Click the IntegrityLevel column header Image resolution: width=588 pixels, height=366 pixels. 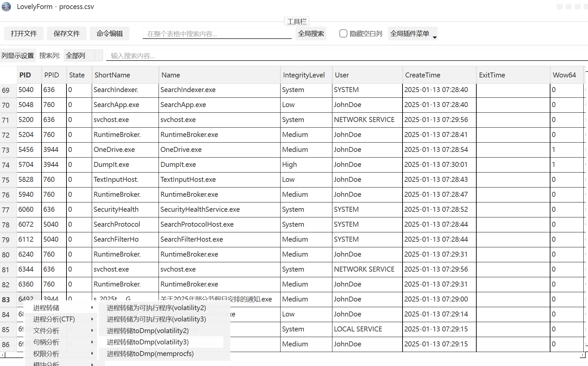[x=306, y=75]
